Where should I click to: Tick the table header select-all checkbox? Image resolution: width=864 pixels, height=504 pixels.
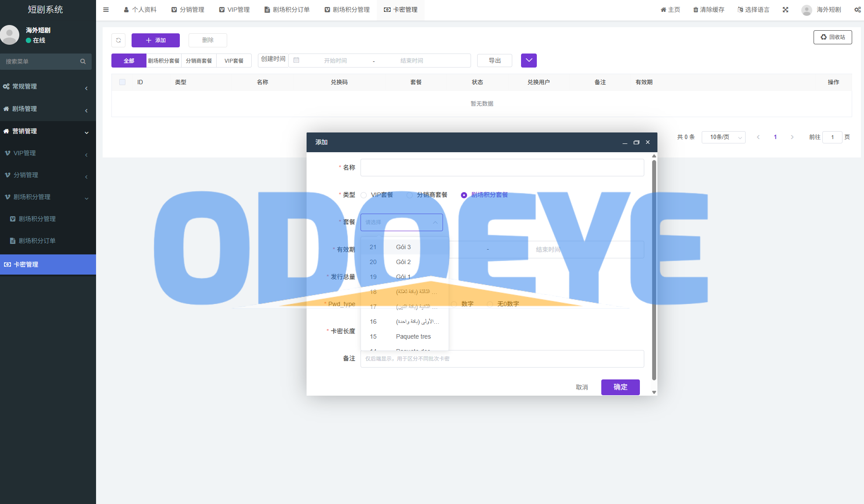click(x=122, y=82)
